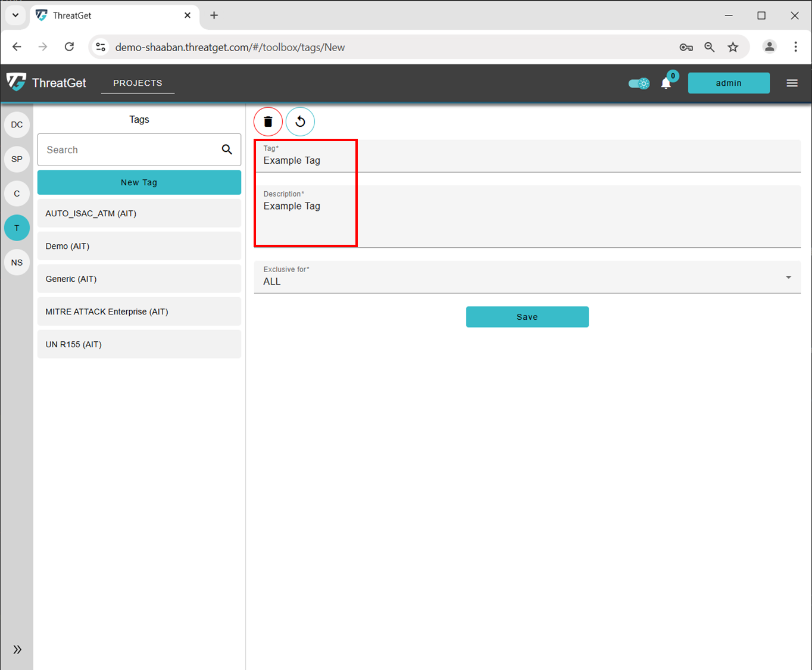Screen dimensions: 812x670
Task: Open the hamburger menu in the header
Action: tap(792, 83)
